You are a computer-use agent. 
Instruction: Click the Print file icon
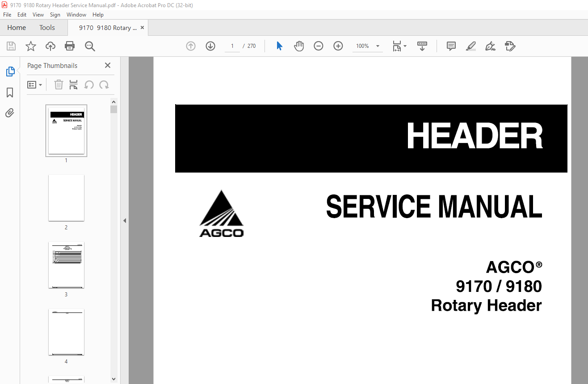tap(70, 46)
